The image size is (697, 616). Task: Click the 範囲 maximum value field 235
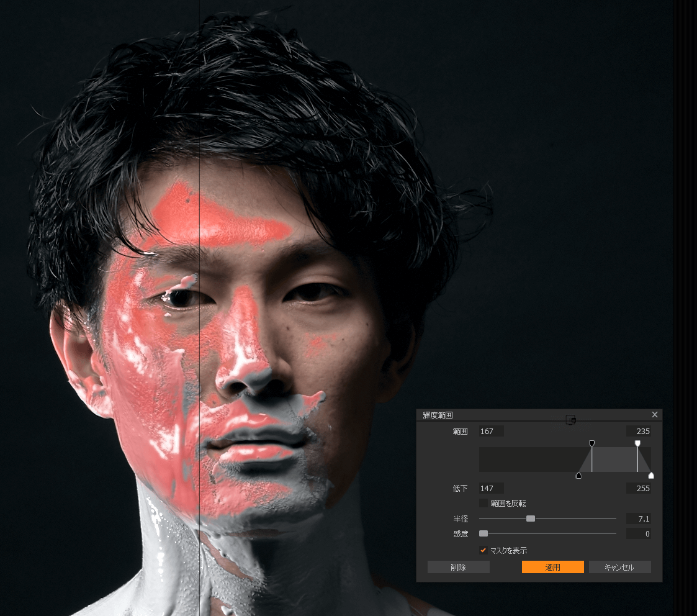(639, 431)
